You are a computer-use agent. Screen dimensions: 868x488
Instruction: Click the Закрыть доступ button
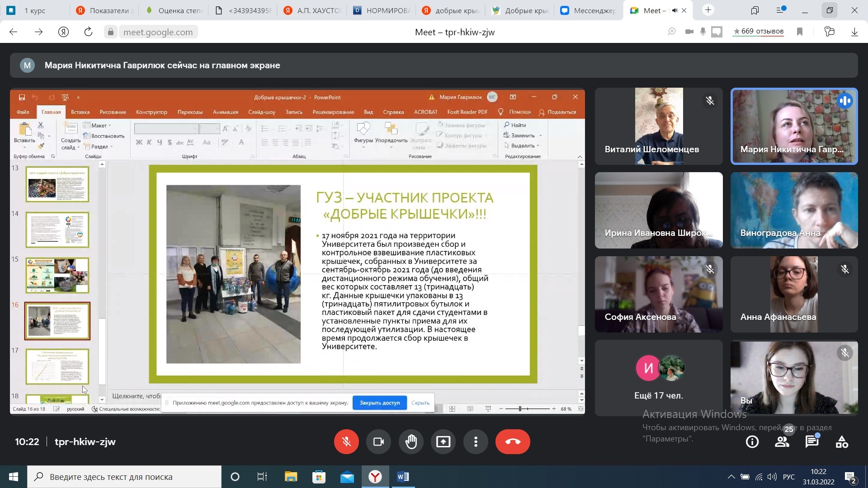click(380, 403)
